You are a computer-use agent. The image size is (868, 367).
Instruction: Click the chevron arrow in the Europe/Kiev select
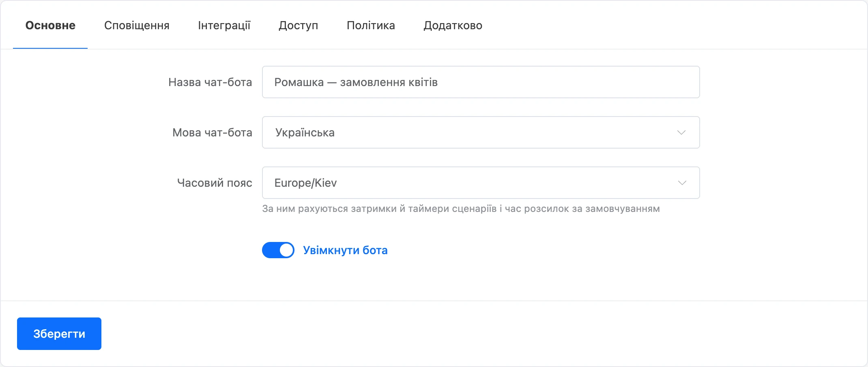[x=682, y=183]
